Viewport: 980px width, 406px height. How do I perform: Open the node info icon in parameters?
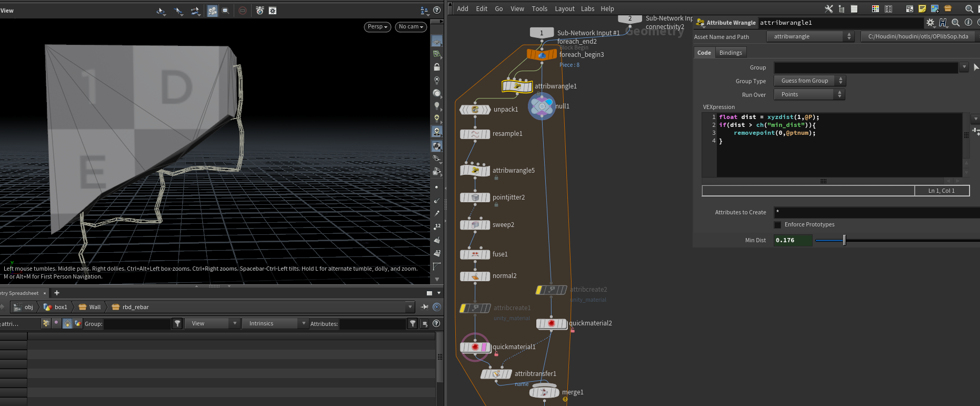click(x=968, y=23)
